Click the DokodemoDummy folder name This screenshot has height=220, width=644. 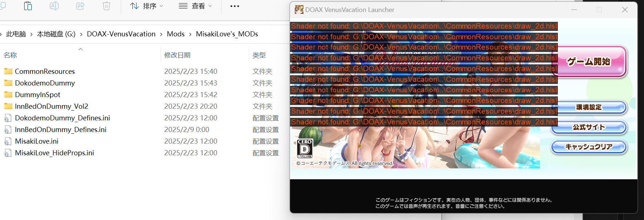45,83
